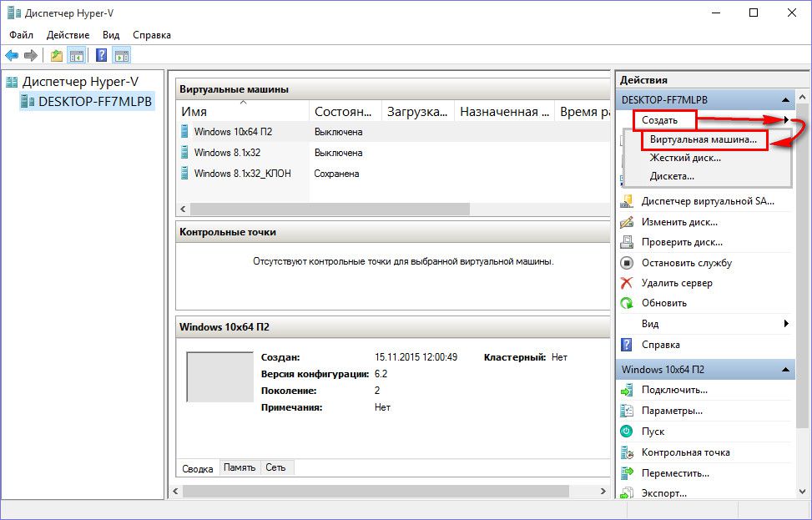Click the Start (Пуск) power icon
The height and width of the screenshot is (520, 812).
(x=627, y=432)
